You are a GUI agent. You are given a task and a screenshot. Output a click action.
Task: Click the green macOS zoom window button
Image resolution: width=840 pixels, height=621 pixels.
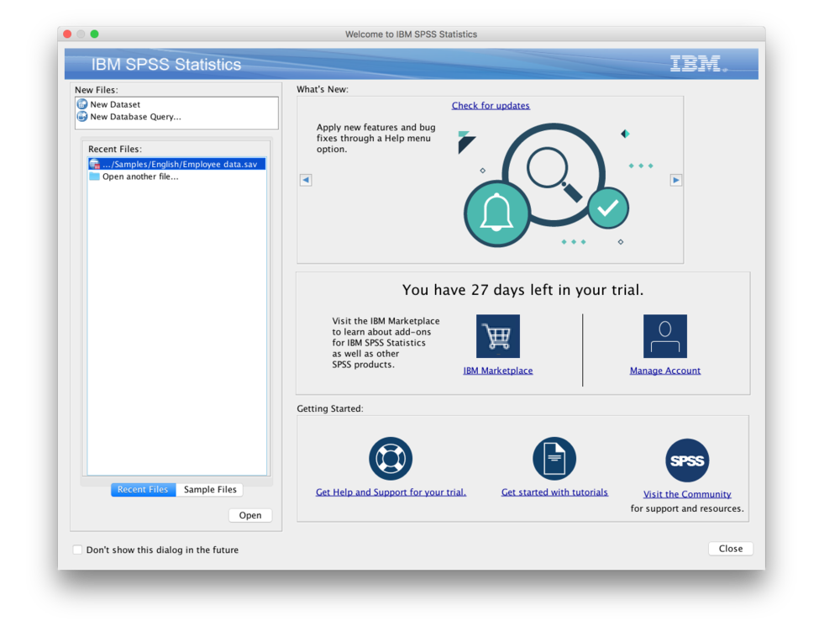[95, 34]
